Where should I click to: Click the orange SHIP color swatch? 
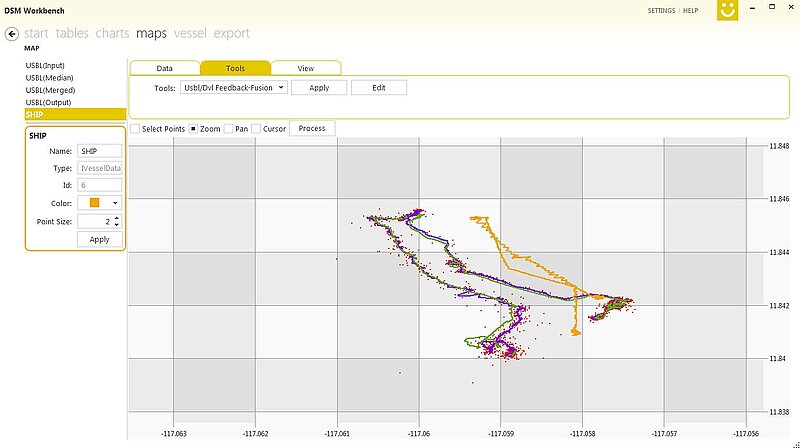point(94,203)
